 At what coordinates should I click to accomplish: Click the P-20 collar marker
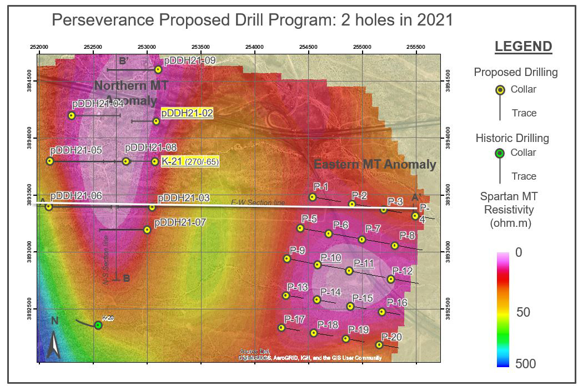[x=379, y=344]
